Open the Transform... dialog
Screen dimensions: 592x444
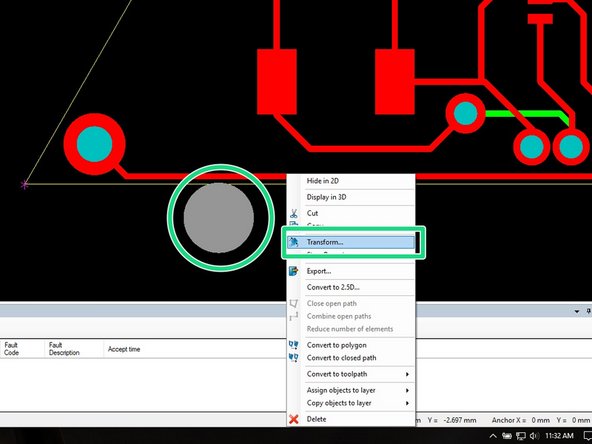click(351, 242)
